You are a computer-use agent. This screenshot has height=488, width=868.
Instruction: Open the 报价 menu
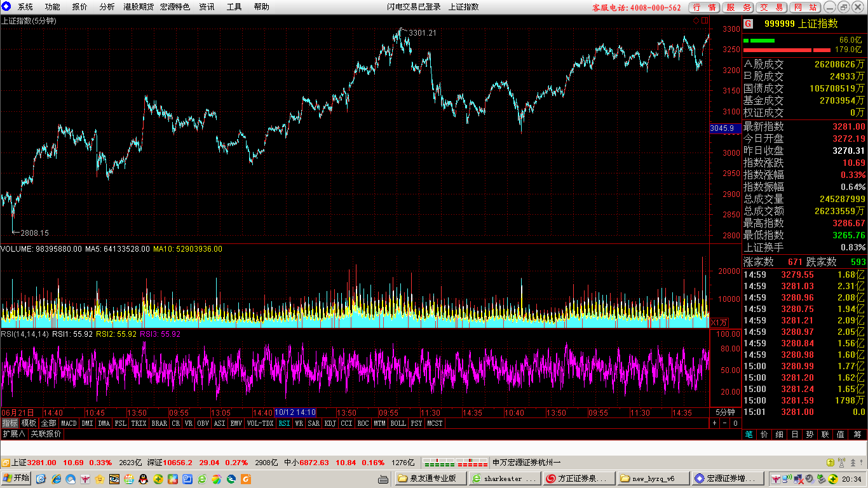[80, 7]
